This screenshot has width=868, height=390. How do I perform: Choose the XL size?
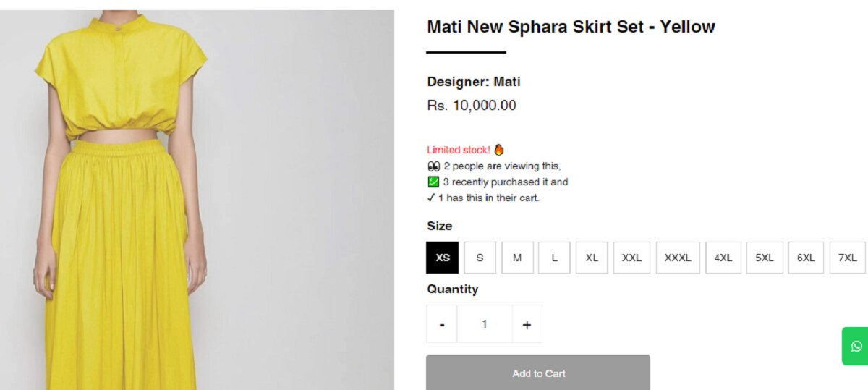[592, 258]
